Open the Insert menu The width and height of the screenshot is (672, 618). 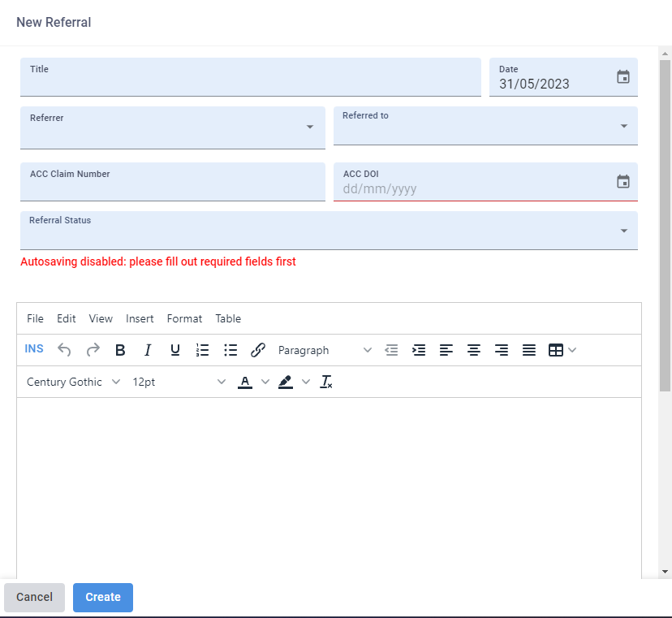[140, 318]
